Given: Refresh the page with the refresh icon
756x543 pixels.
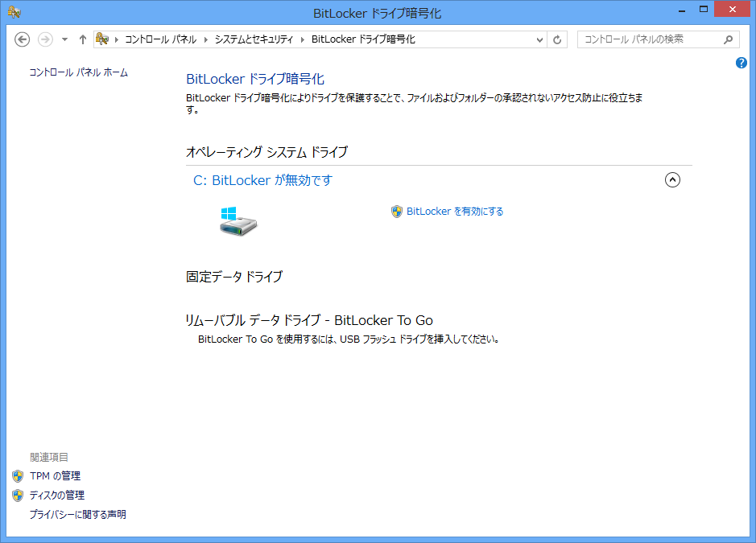Looking at the screenshot, I should coord(557,40).
